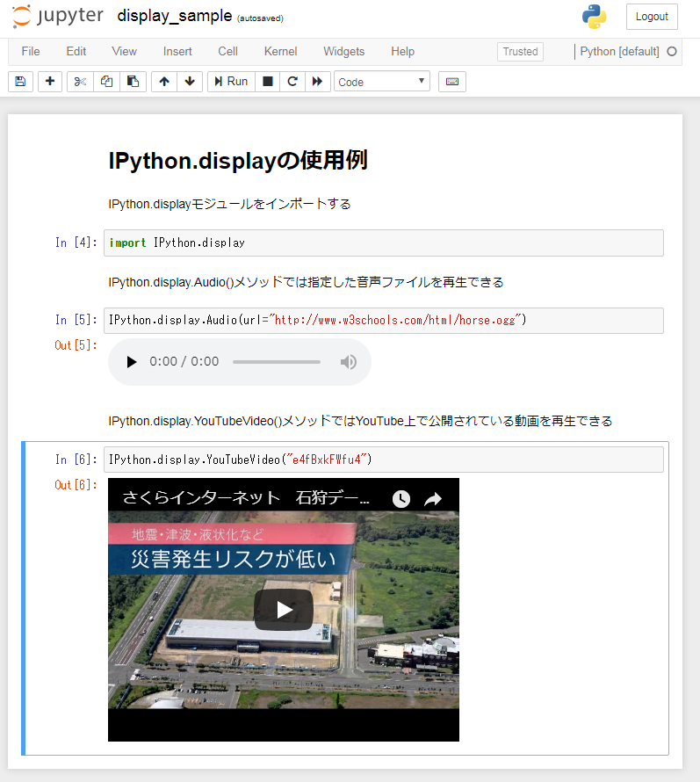Click the In [6]: prompt

click(x=76, y=460)
